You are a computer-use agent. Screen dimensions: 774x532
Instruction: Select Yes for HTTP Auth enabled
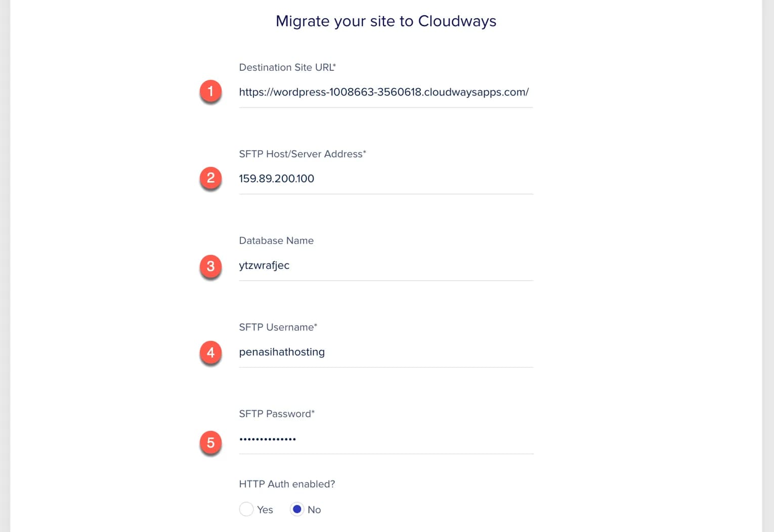246,509
